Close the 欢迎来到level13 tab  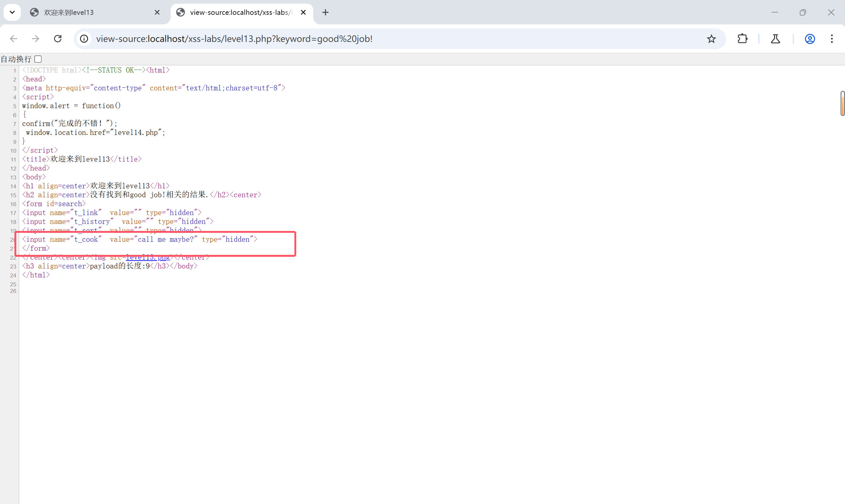point(157,13)
